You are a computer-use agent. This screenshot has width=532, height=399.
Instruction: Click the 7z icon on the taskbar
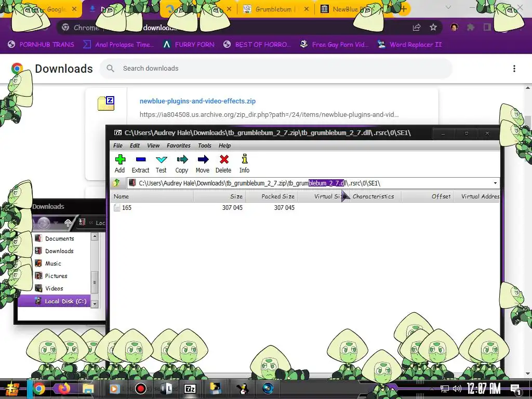[x=190, y=389]
